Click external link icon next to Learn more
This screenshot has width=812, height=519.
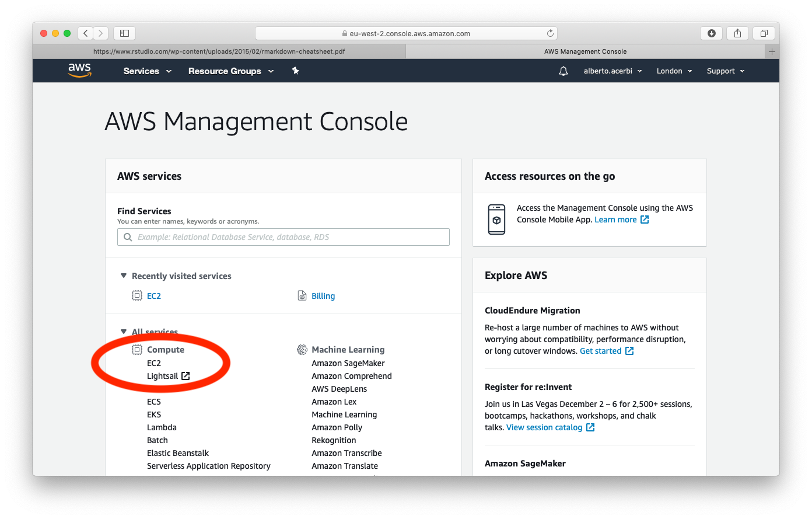(x=645, y=220)
